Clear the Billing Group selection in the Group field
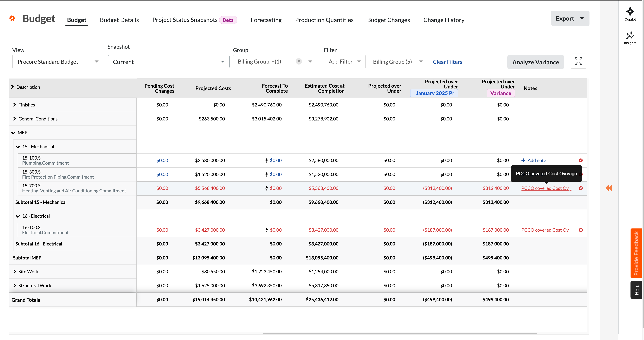 tap(299, 61)
